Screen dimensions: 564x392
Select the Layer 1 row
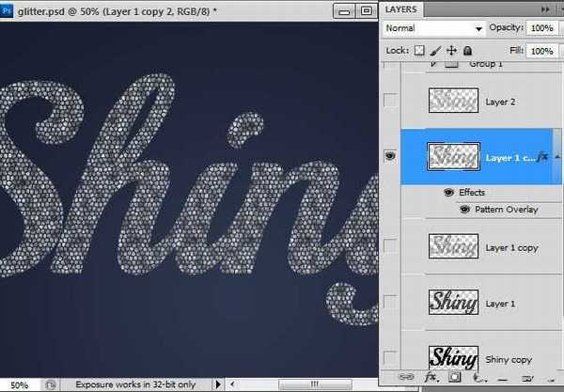(481, 303)
